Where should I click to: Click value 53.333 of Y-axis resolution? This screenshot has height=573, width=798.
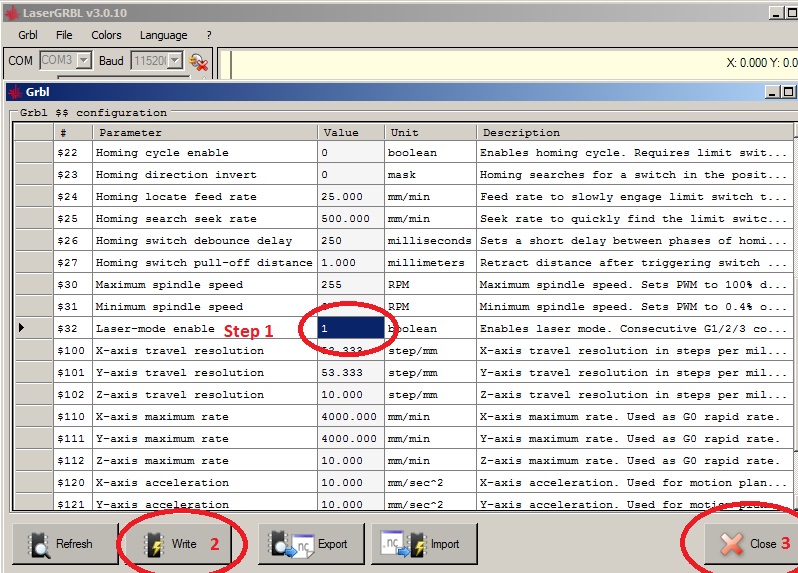tap(351, 373)
